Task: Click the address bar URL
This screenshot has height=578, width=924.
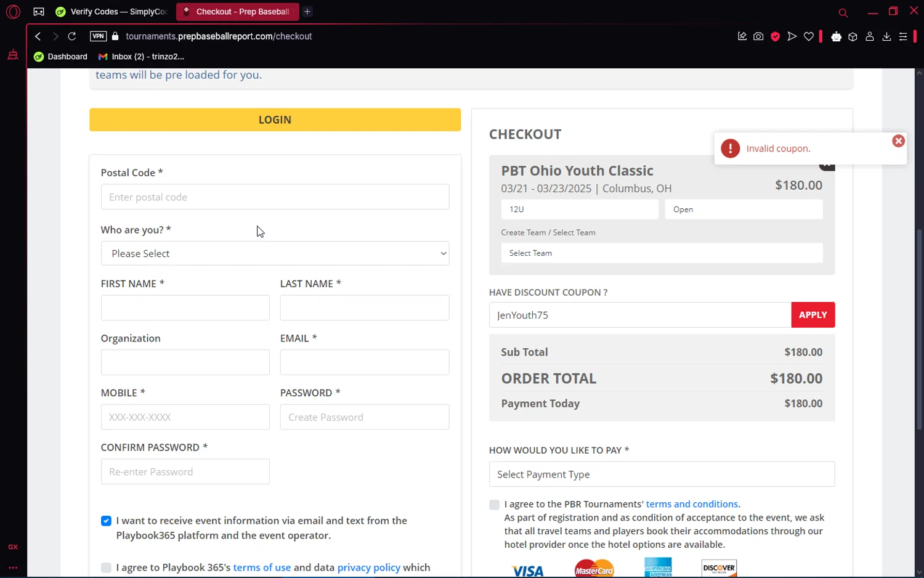Action: tap(219, 36)
